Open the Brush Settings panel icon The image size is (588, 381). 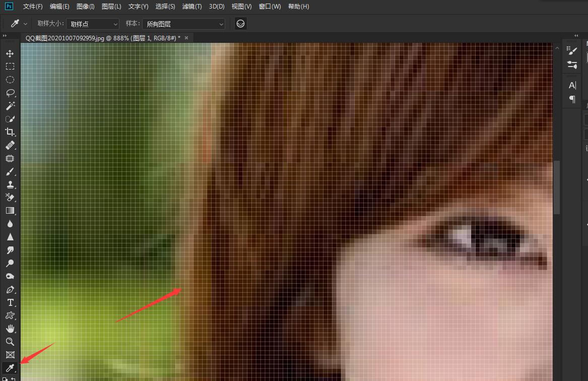[572, 50]
